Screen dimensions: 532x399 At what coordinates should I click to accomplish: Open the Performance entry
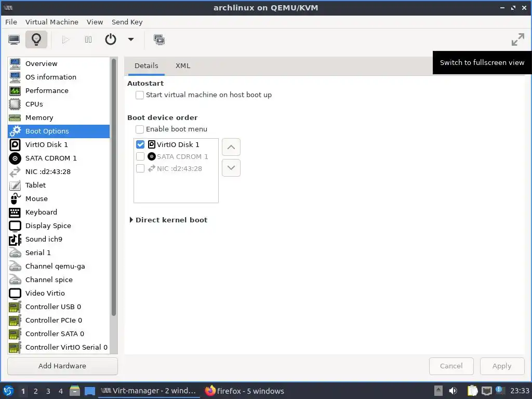tap(59, 90)
